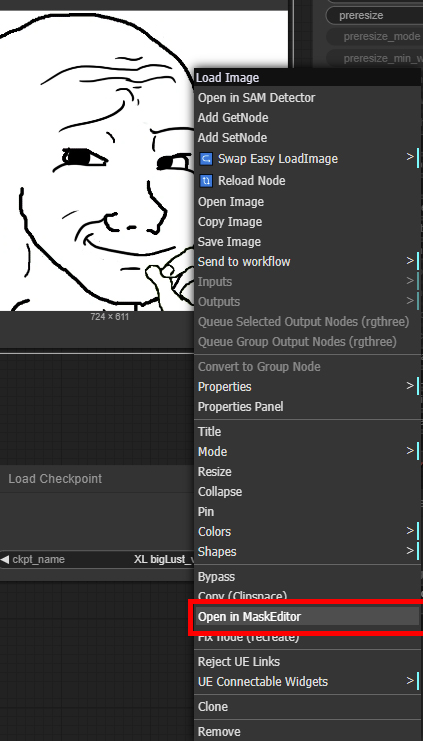Click the Swap Easy LoadImage icon
Viewport: 423px width, 741px height.
coord(206,158)
